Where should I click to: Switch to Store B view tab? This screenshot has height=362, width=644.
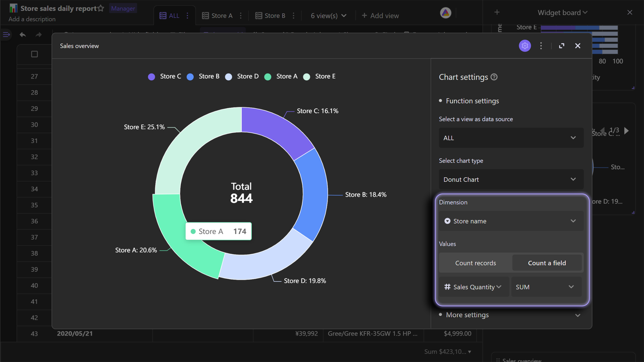click(x=270, y=16)
